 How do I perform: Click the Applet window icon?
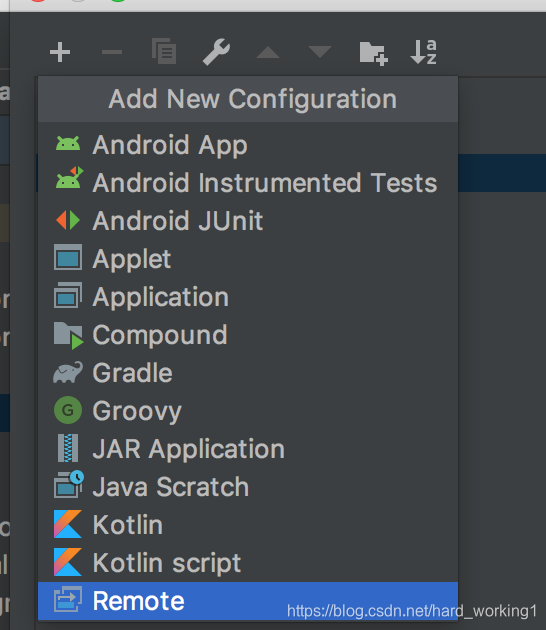[68, 257]
